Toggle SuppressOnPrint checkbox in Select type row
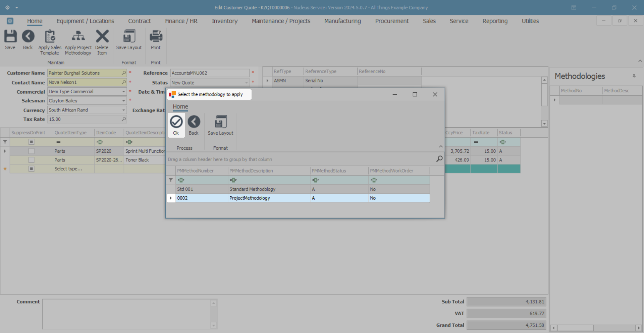 (x=31, y=169)
